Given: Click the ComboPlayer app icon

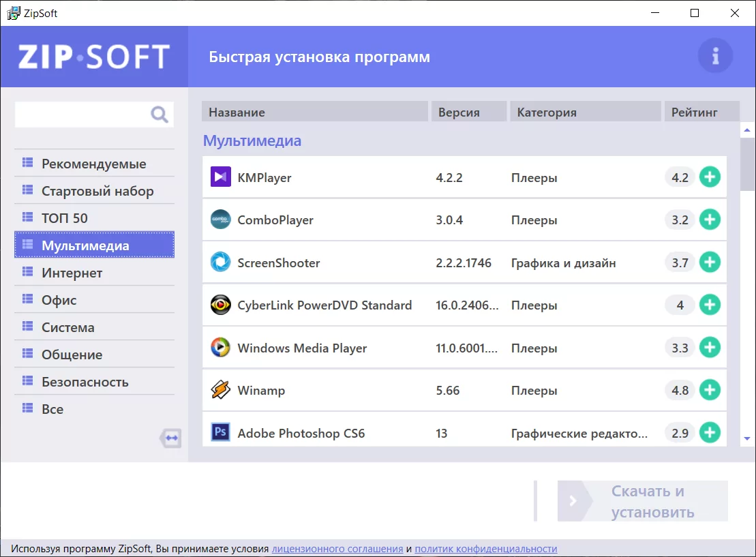Looking at the screenshot, I should click(x=221, y=220).
